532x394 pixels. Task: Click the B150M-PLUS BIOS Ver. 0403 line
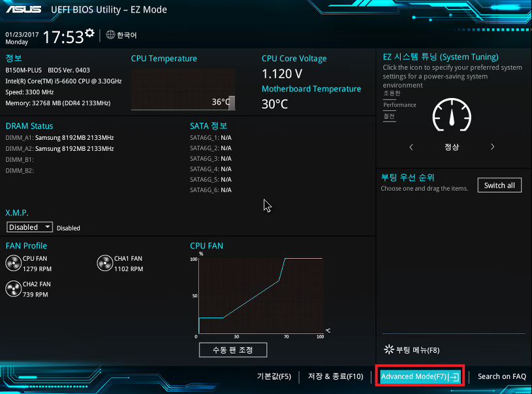(48, 70)
